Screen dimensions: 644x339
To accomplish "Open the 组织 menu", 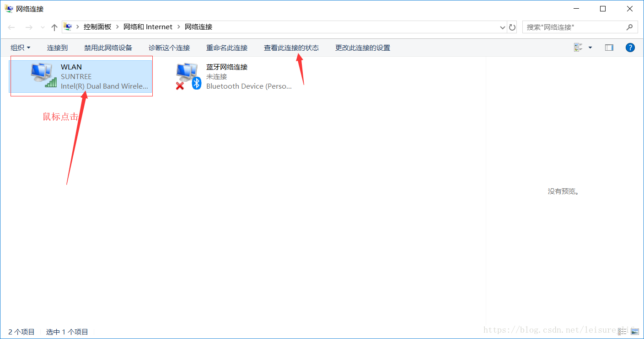I will 21,48.
